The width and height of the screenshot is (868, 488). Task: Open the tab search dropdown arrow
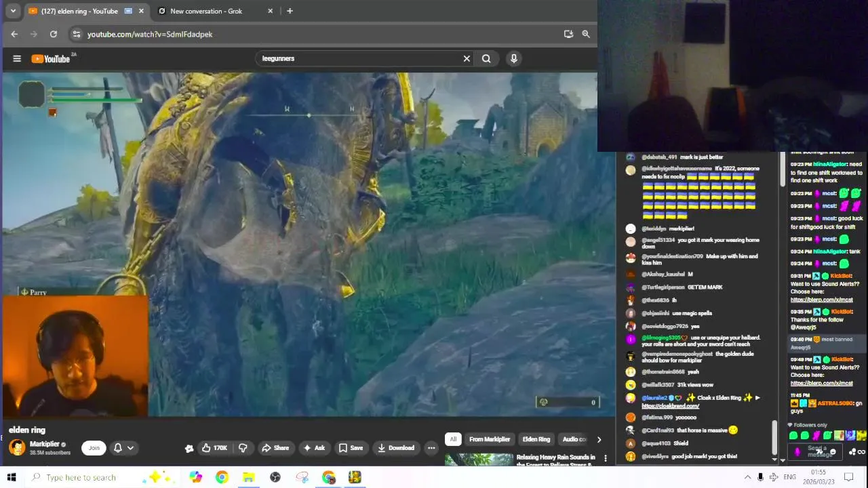coord(12,11)
